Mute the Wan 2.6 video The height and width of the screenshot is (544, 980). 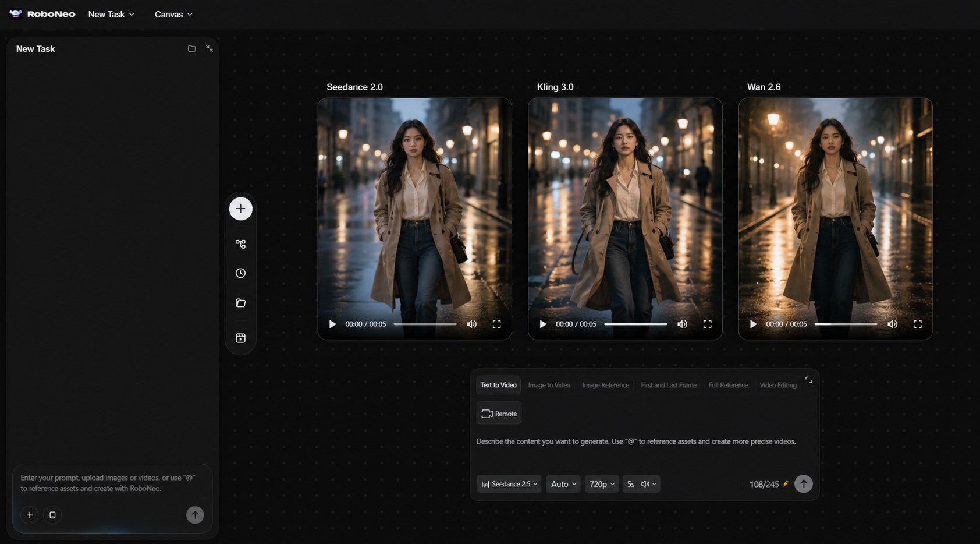click(892, 324)
